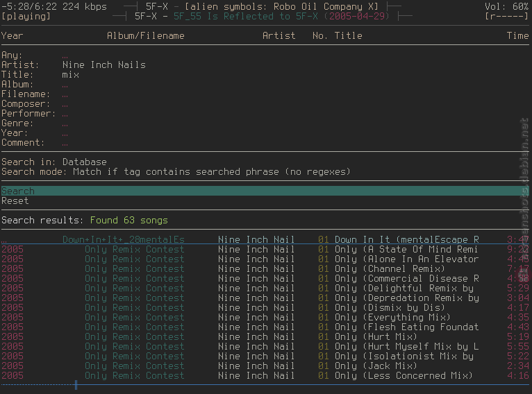Click the playback progress bar marker
The width and height of the screenshot is (532, 394).
point(76,385)
